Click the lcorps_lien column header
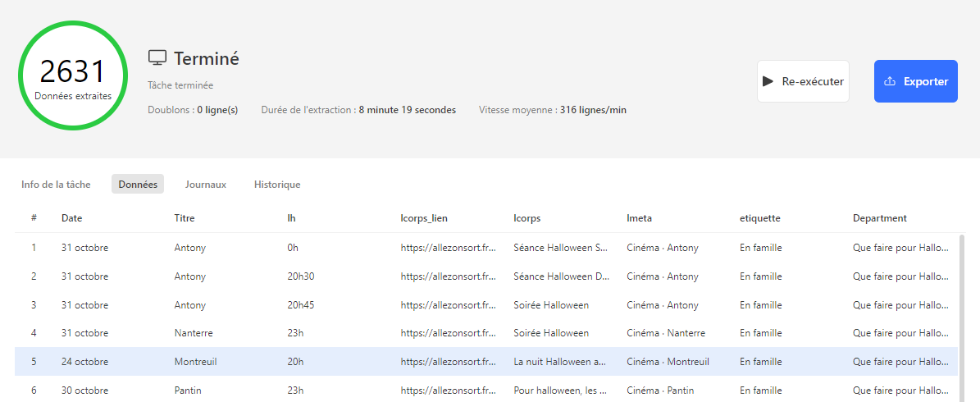 [424, 218]
